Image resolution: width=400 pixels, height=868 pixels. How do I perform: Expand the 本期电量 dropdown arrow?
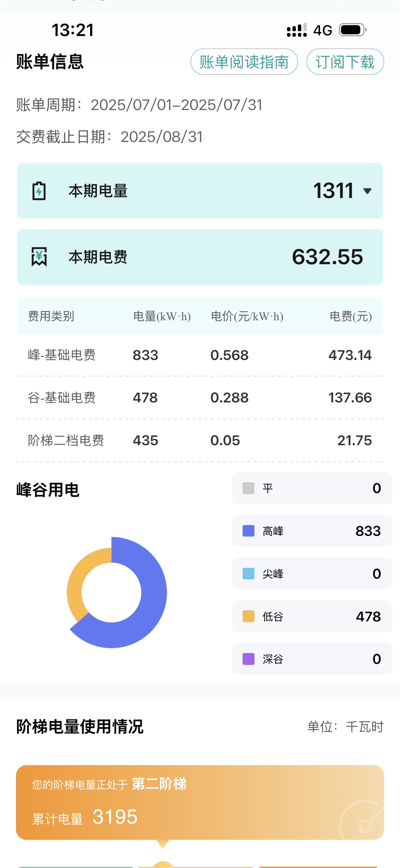coord(367,191)
